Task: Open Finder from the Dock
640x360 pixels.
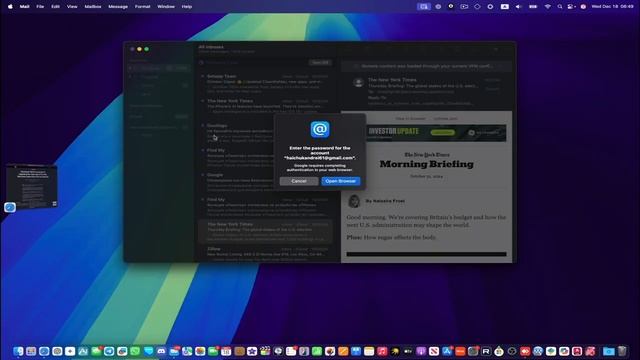Action: (x=18, y=351)
